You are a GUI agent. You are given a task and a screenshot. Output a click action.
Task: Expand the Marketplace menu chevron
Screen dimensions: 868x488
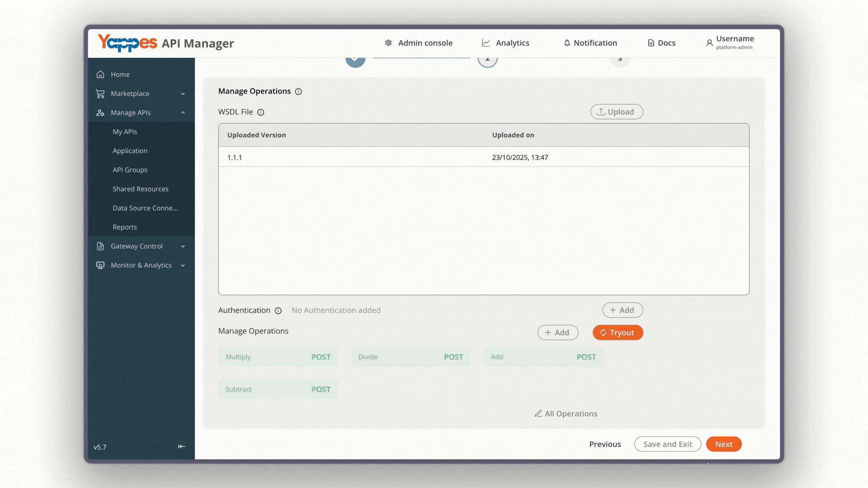pos(183,94)
